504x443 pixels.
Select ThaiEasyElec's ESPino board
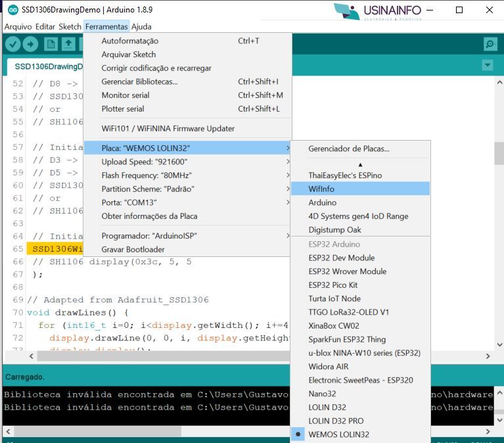[x=360, y=175]
